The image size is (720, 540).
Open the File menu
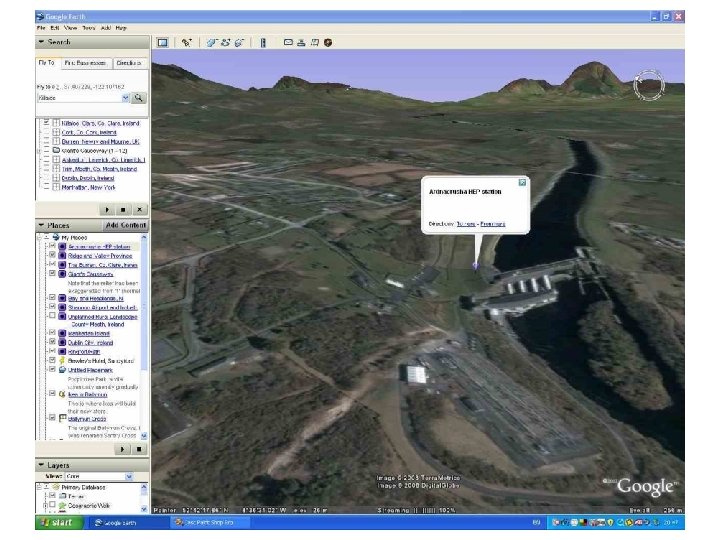click(41, 28)
